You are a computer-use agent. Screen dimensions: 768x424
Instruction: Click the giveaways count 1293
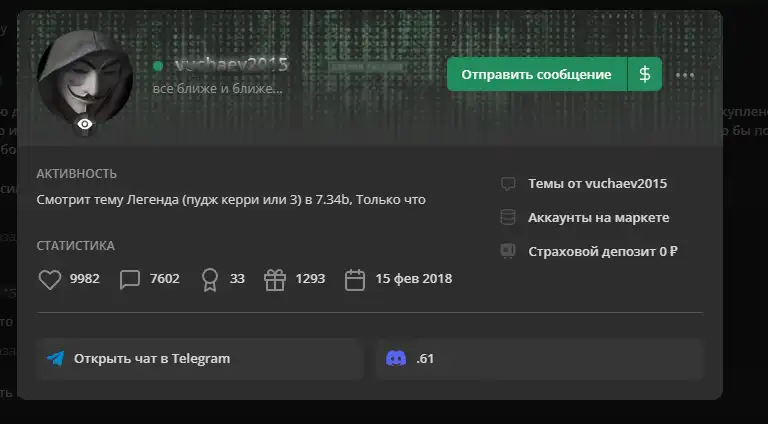coord(310,279)
